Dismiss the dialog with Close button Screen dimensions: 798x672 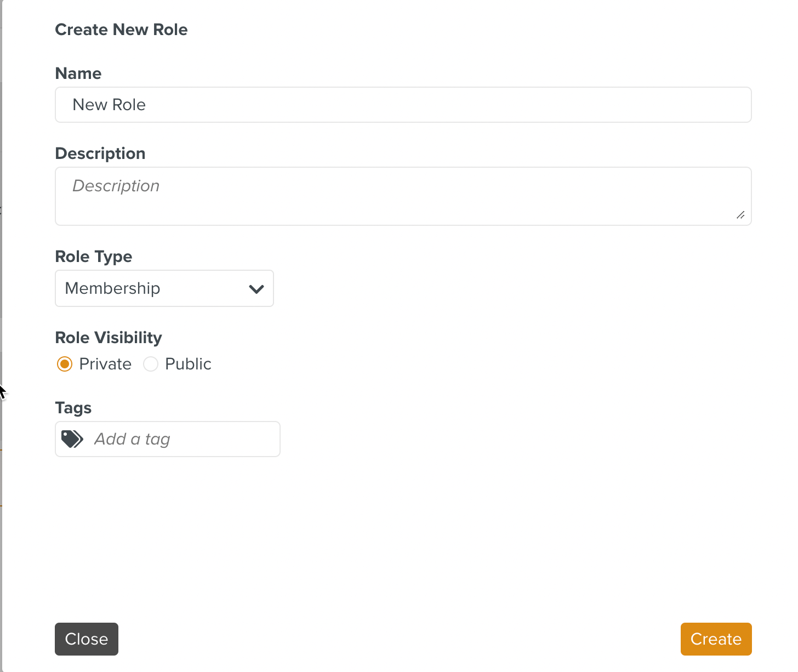click(87, 639)
